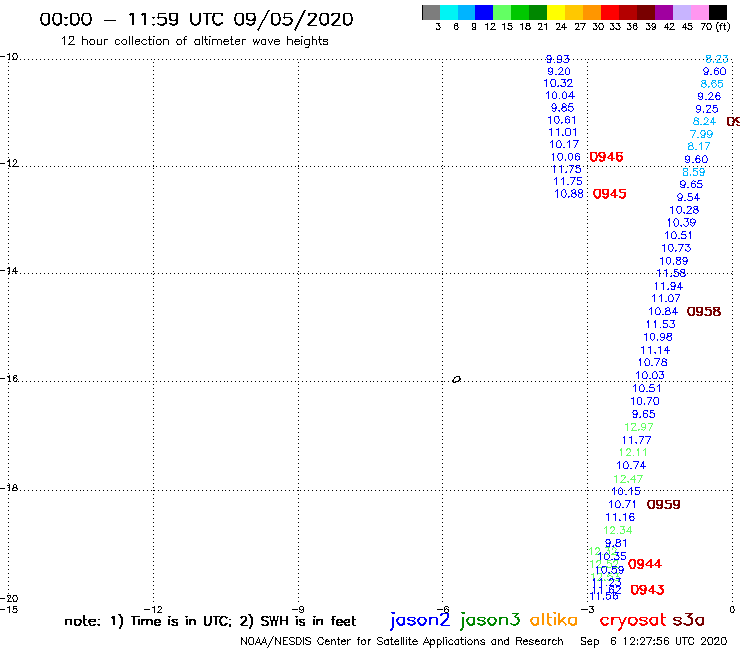Image resolution: width=740 pixels, height=650 pixels.
Task: Click the note about UTC time and SWH feet
Action: point(210,621)
